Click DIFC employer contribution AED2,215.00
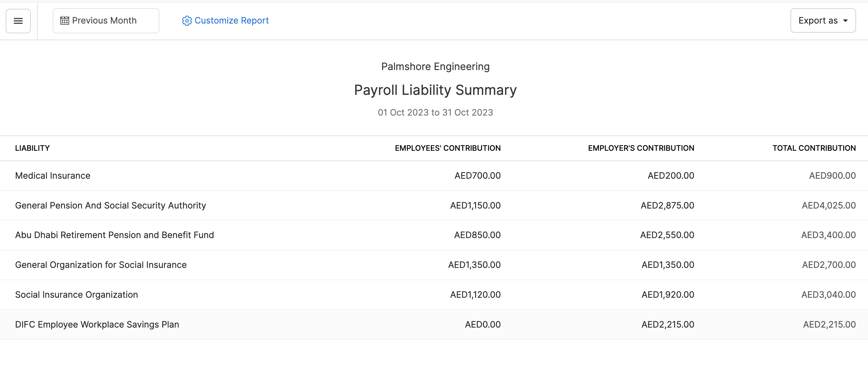This screenshot has width=868, height=375. pos(667,324)
